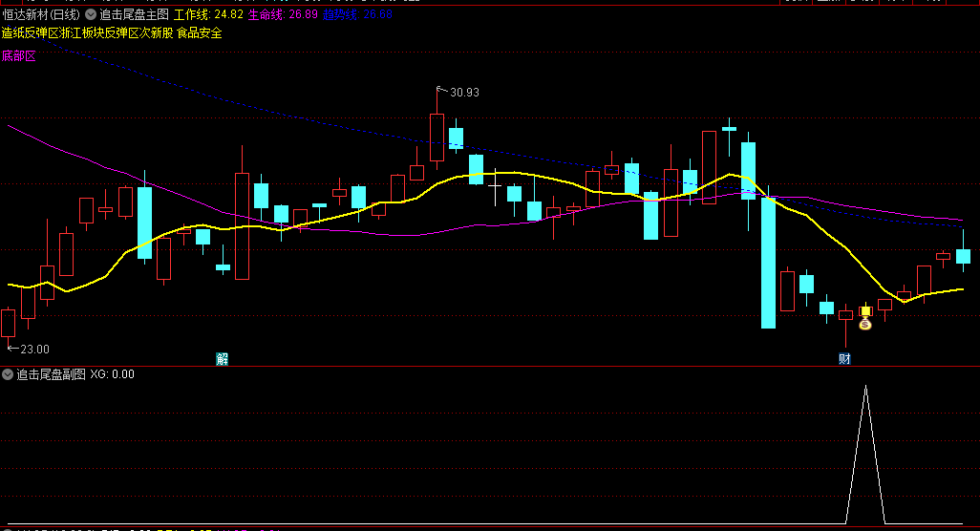The height and width of the screenshot is (531, 980).
Task: Click the magenta 底部区 label
Action: tap(19, 56)
